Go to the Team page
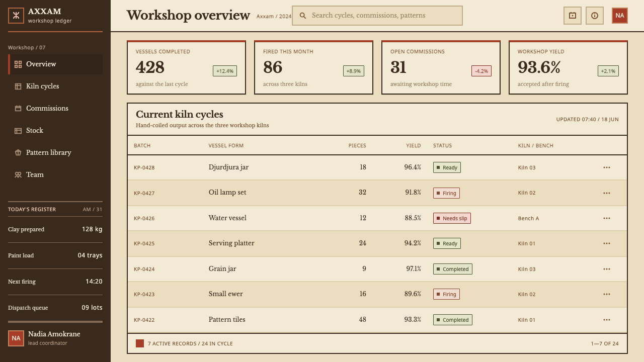Screen dimensions: 644x362 tap(55, 175)
